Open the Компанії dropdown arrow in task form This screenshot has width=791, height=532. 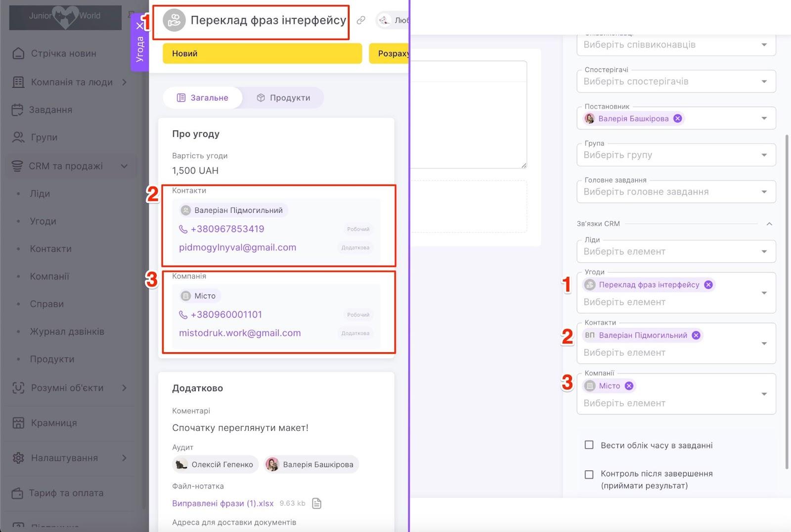tap(764, 394)
